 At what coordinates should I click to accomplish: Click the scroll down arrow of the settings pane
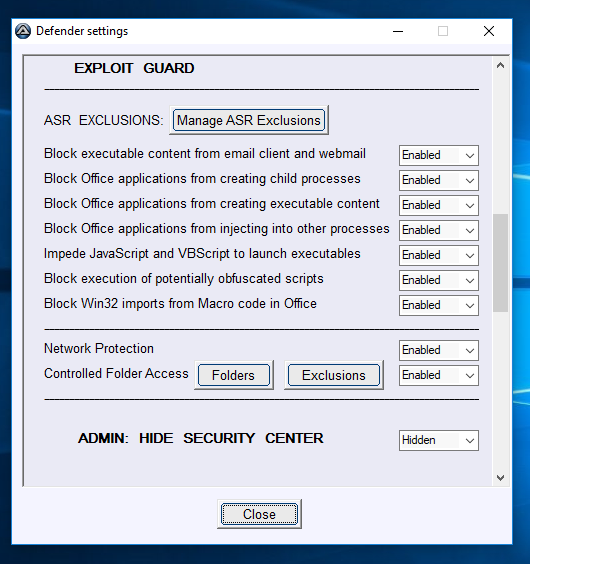(x=500, y=477)
